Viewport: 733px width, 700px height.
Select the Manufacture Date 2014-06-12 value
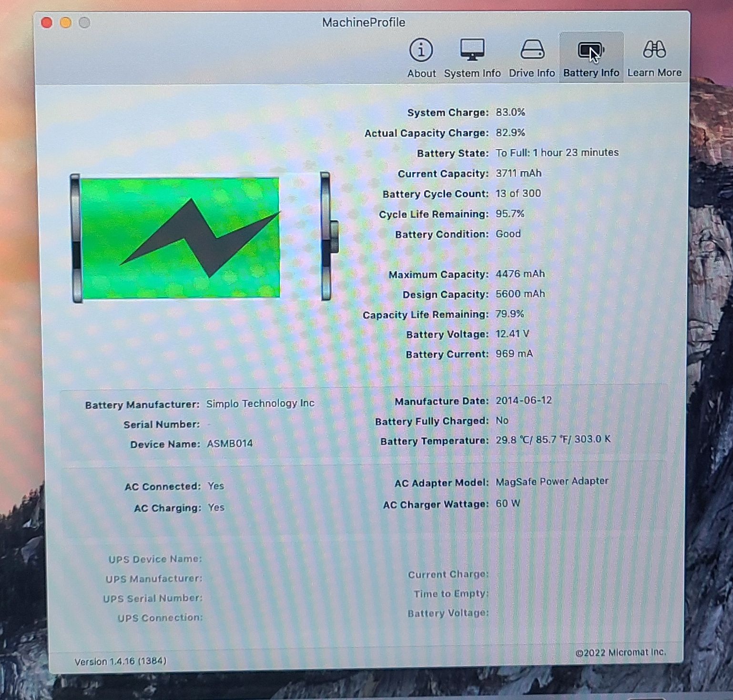[x=523, y=400]
